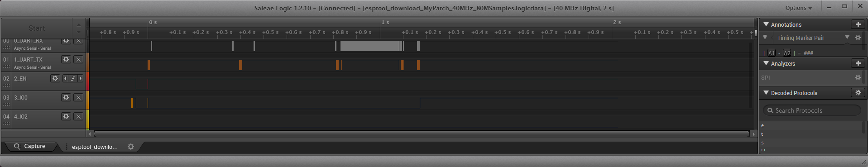Grab drag handle of 2_EN channel
868x167 pixels.
[6, 86]
